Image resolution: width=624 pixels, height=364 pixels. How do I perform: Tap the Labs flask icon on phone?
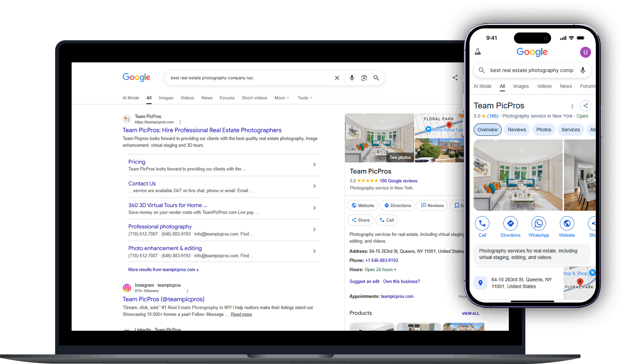(478, 52)
